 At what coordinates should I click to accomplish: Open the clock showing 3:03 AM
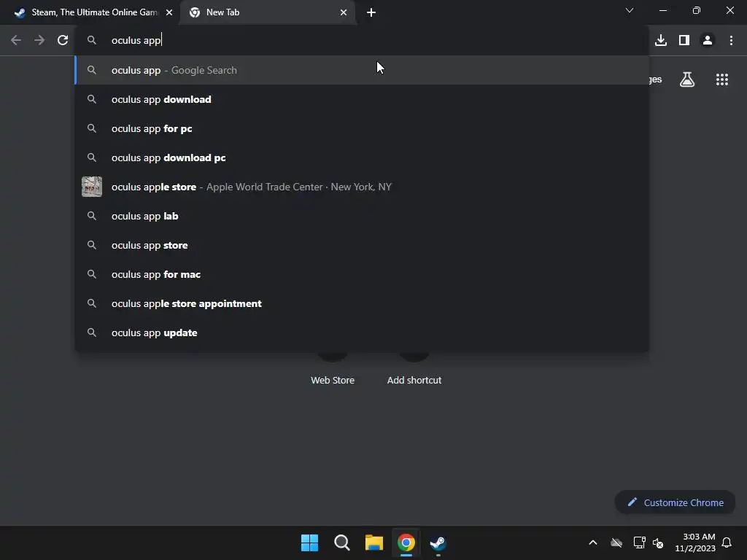(x=695, y=542)
